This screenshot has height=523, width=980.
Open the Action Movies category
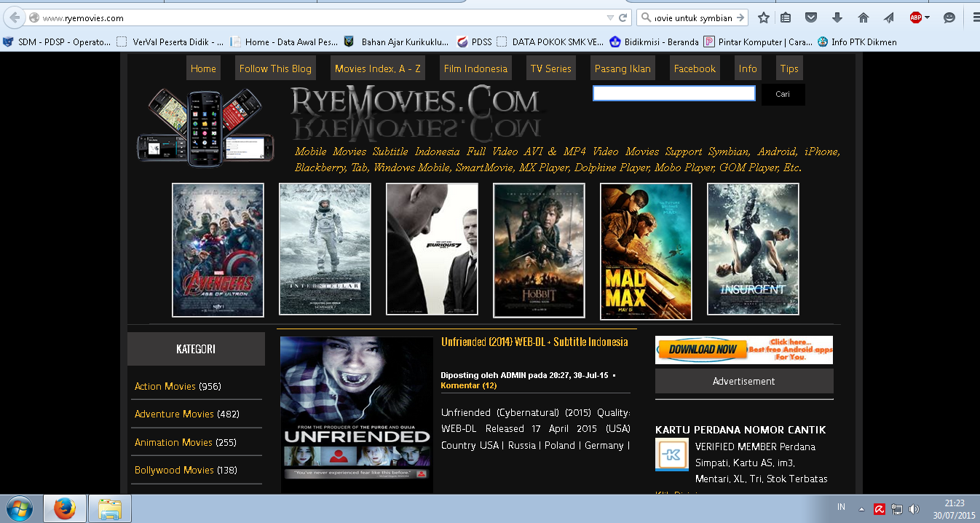pyautogui.click(x=165, y=386)
